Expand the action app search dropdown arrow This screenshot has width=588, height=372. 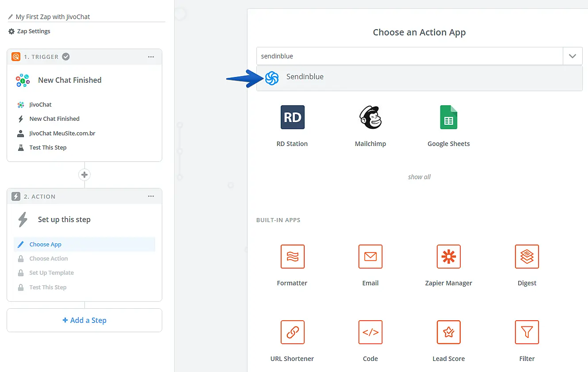pos(573,56)
